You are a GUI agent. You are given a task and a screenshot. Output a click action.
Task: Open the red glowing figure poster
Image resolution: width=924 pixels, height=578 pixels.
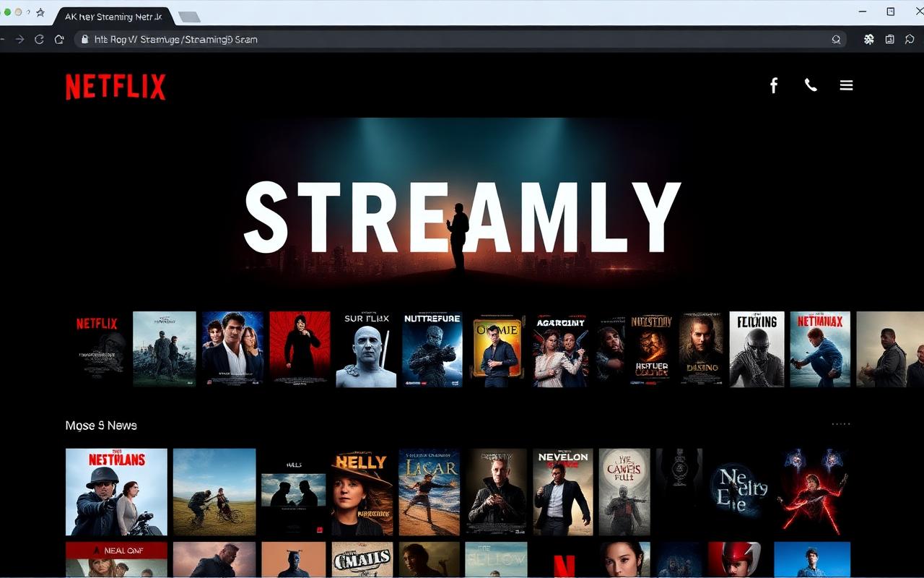[x=813, y=492]
